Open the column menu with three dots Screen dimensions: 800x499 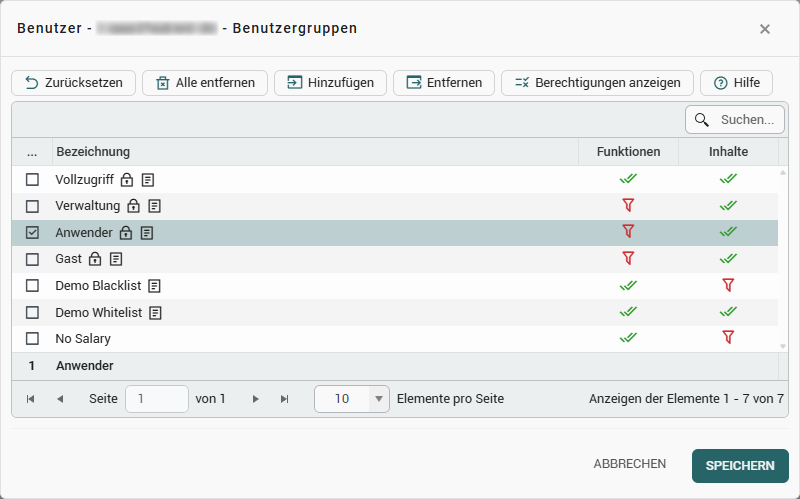coord(32,152)
